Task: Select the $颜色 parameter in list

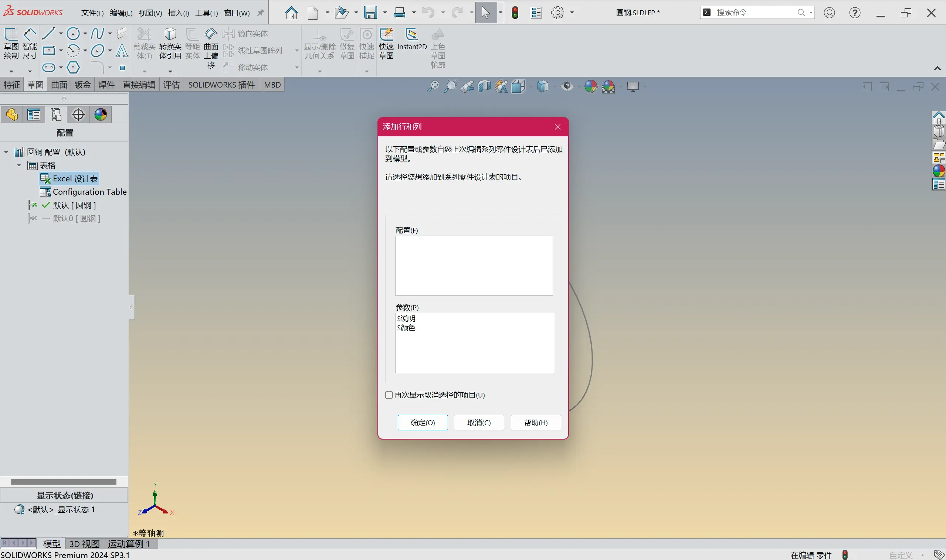Action: (x=406, y=328)
